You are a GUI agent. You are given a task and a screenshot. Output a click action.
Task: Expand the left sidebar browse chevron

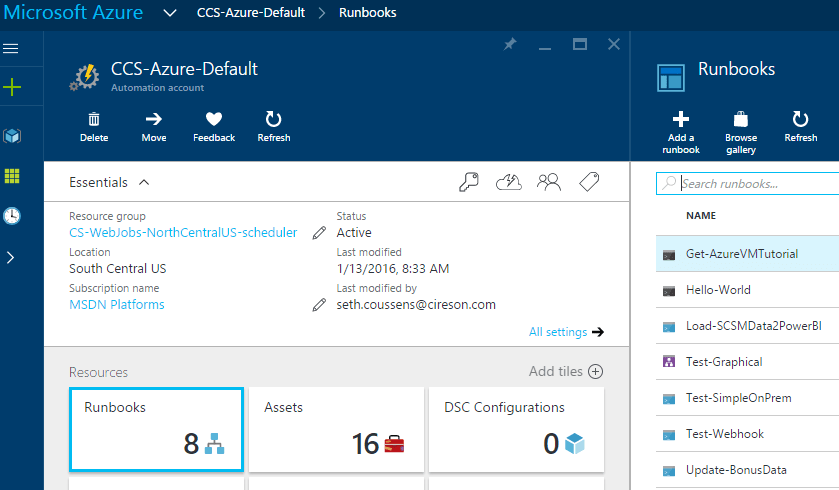[11, 257]
